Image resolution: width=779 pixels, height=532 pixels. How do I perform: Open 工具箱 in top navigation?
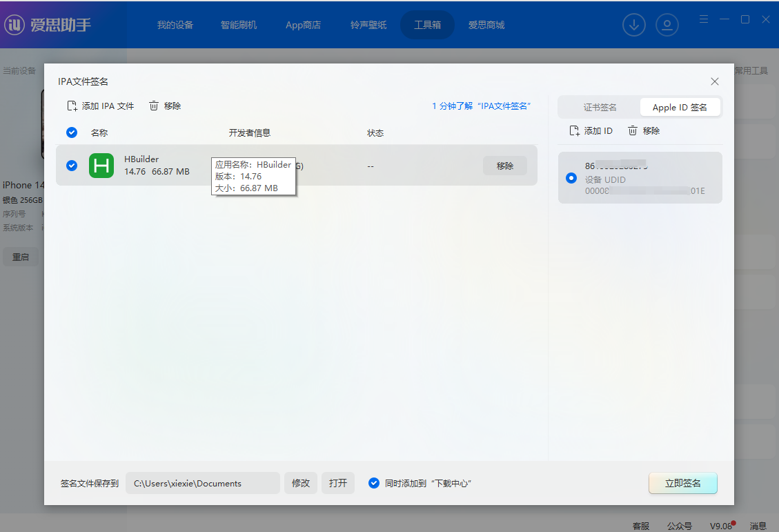[x=427, y=25]
